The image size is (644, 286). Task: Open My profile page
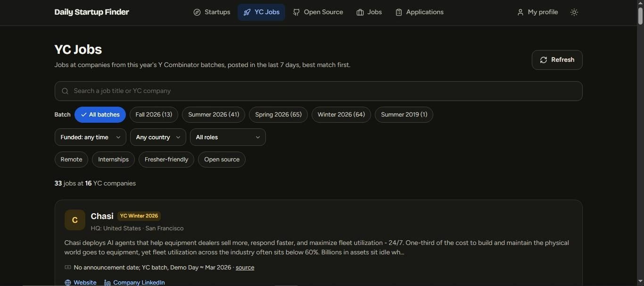pos(537,12)
